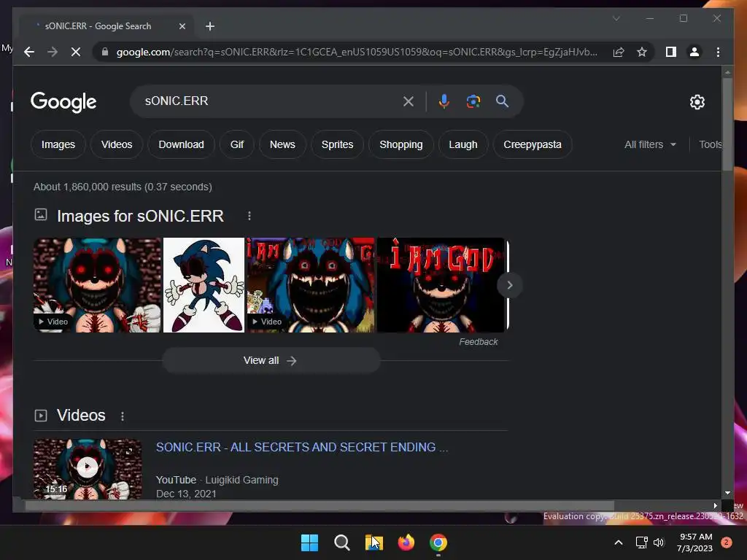
Task: Close the sONIC.ERR Google Search tab
Action: (x=182, y=26)
